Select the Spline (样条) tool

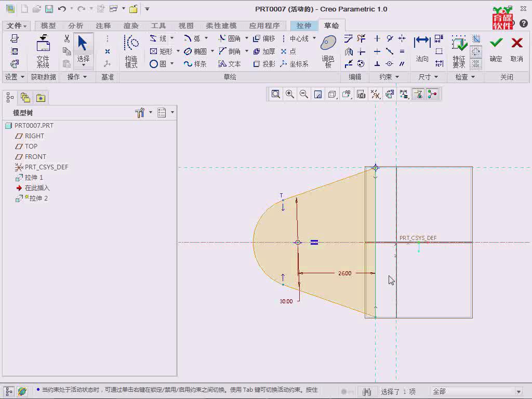click(x=195, y=64)
